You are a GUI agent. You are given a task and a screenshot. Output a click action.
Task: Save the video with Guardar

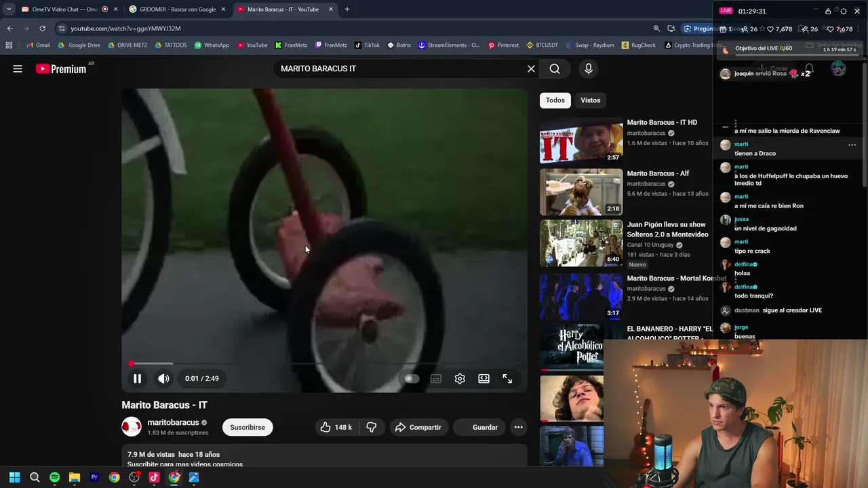pyautogui.click(x=478, y=428)
